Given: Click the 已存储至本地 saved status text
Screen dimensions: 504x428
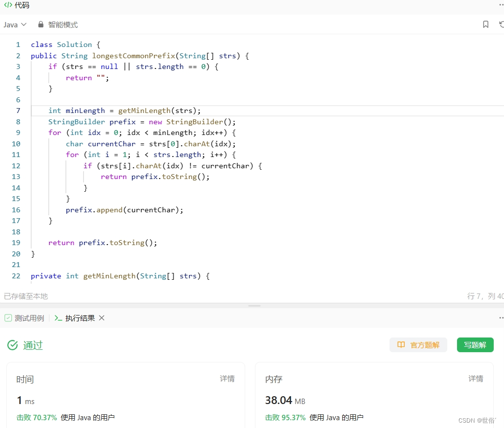Looking at the screenshot, I should coord(26,296).
